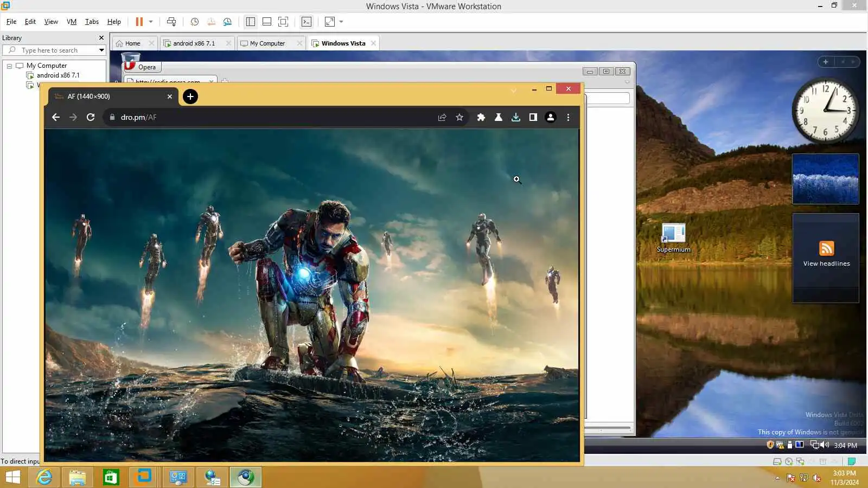The height and width of the screenshot is (488, 868).
Task: Send Ctrl+Alt+Del to the virtual machine
Action: click(x=171, y=22)
